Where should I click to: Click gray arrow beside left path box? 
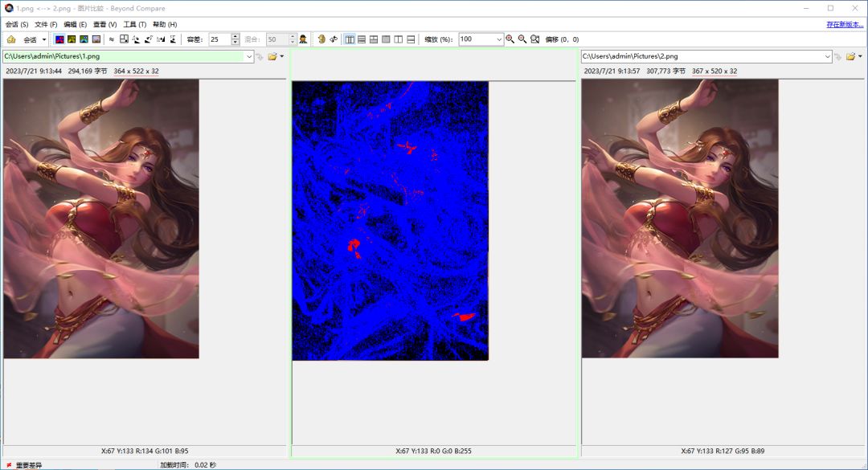(260, 56)
